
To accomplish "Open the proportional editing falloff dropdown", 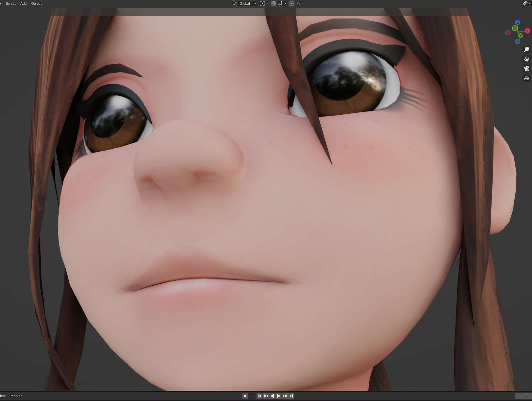I will [300, 4].
